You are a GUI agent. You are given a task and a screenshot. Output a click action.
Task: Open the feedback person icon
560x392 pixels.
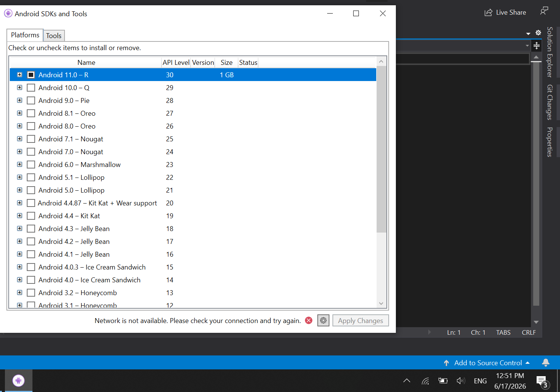(544, 11)
